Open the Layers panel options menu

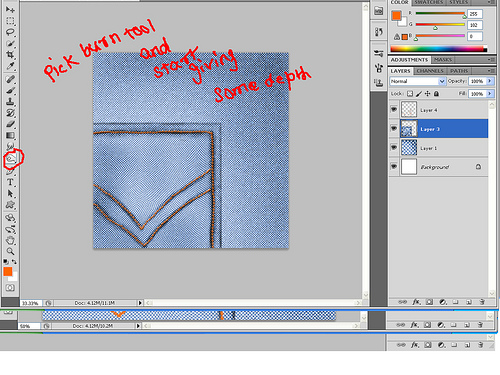pyautogui.click(x=491, y=71)
